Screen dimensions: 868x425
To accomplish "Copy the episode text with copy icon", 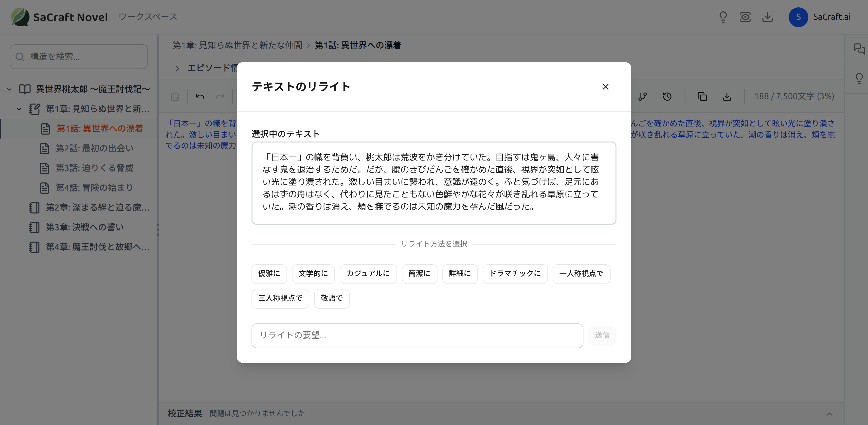I will 702,97.
